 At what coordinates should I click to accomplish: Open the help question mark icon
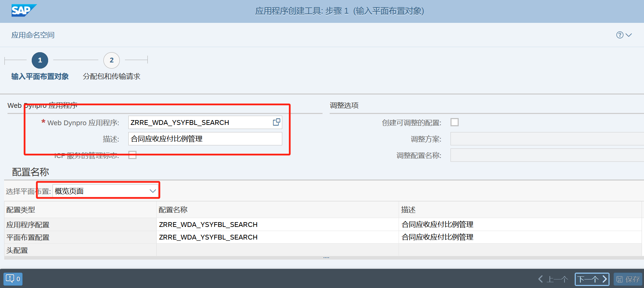click(x=620, y=35)
